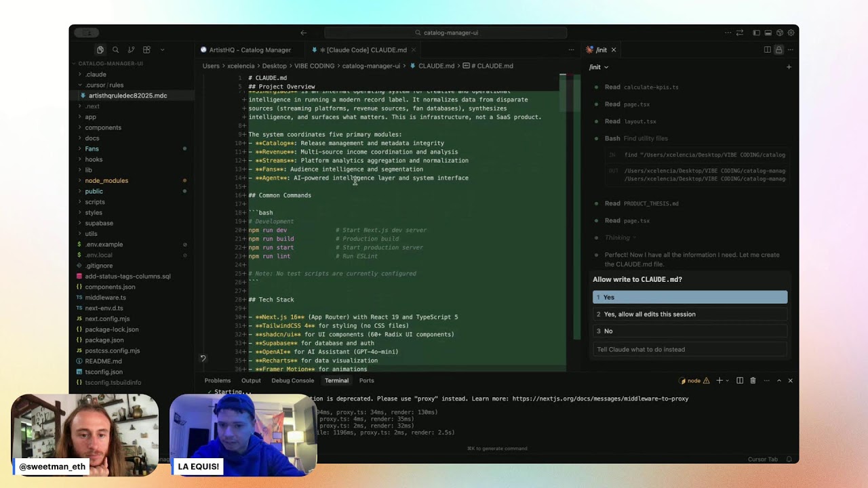Open the nextjs.org middleware-to-proxy link
The image size is (868, 488).
(x=600, y=399)
